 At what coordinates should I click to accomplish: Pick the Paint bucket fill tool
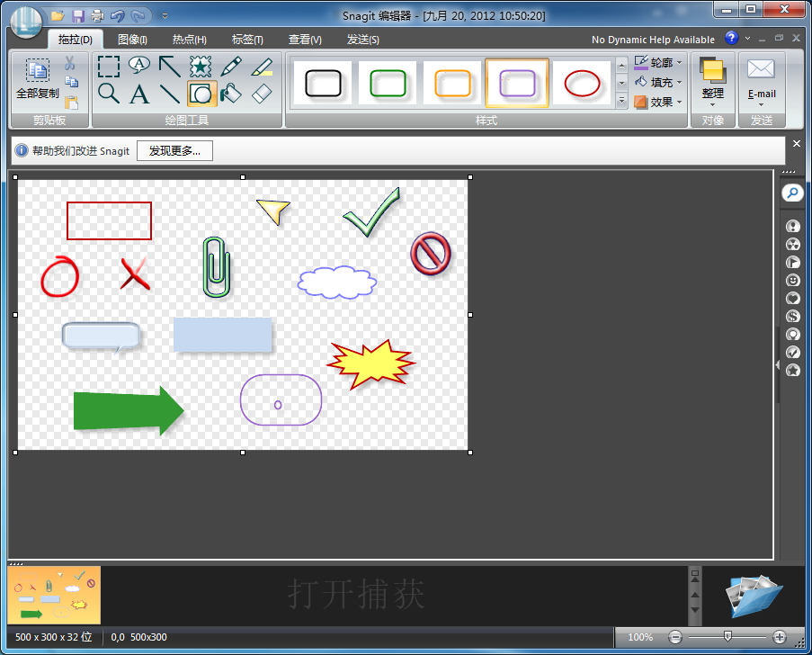[231, 94]
